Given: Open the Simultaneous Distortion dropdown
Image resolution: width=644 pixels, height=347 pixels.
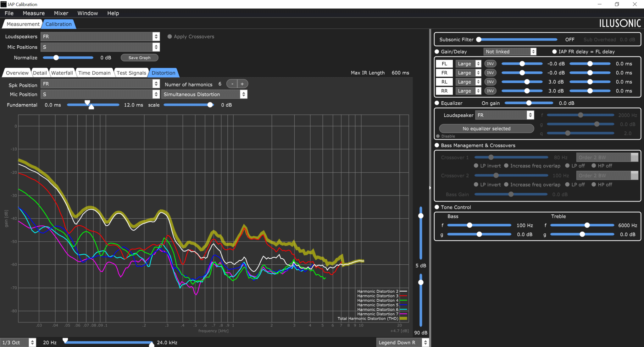Looking at the screenshot, I should point(204,94).
